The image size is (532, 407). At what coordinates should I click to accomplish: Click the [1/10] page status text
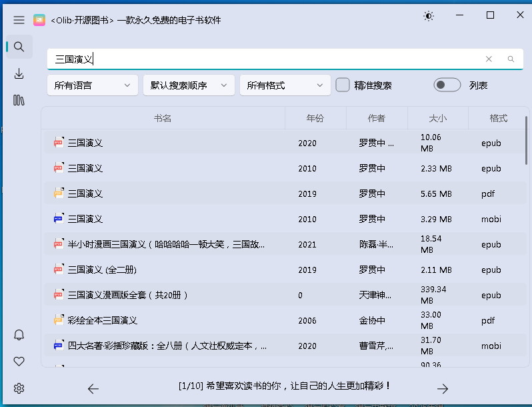(284, 386)
